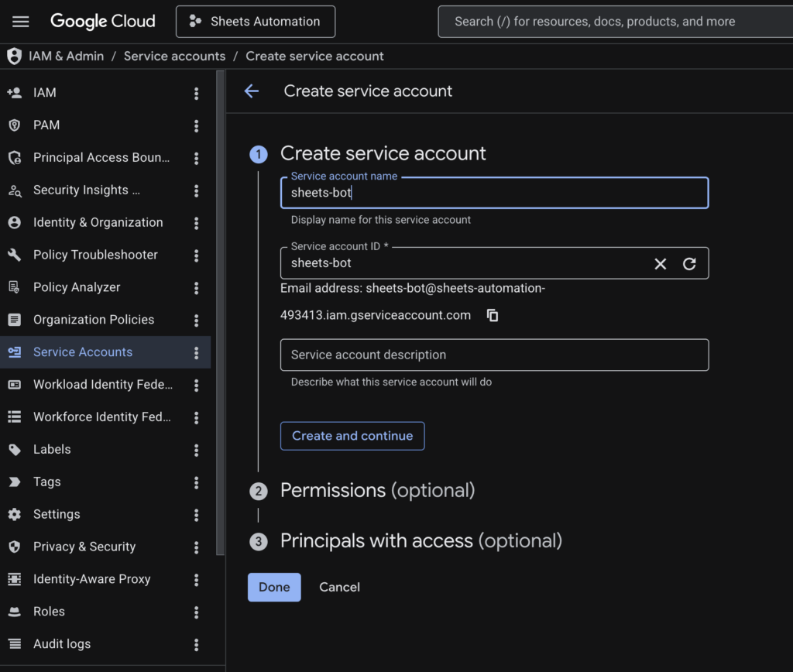Open Settings three-dot menu

(196, 515)
